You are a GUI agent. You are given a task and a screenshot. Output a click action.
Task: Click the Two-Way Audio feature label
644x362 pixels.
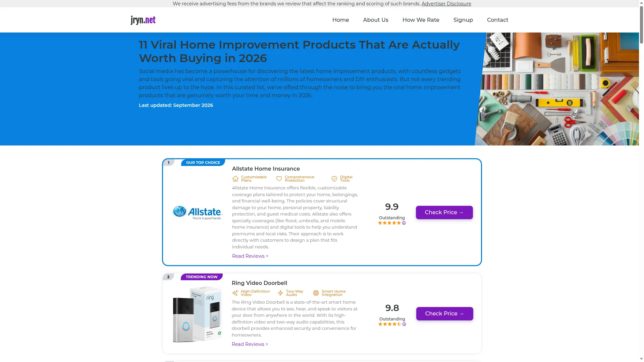point(294,293)
